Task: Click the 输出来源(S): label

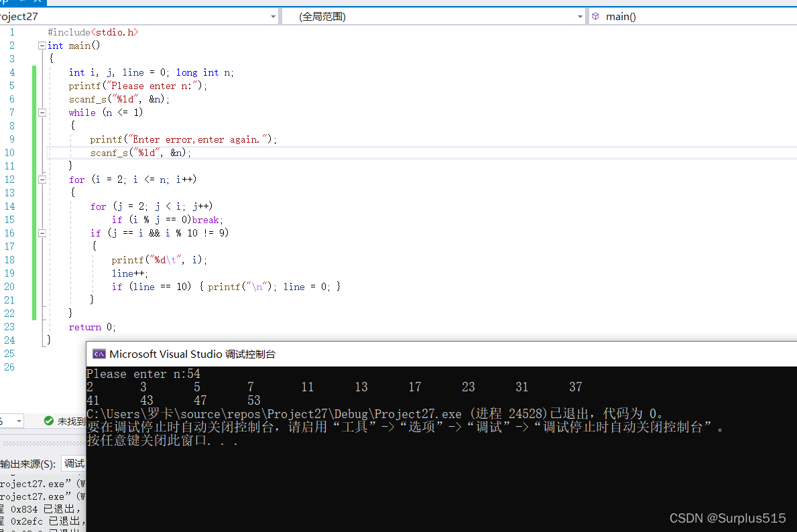Action: (28, 464)
